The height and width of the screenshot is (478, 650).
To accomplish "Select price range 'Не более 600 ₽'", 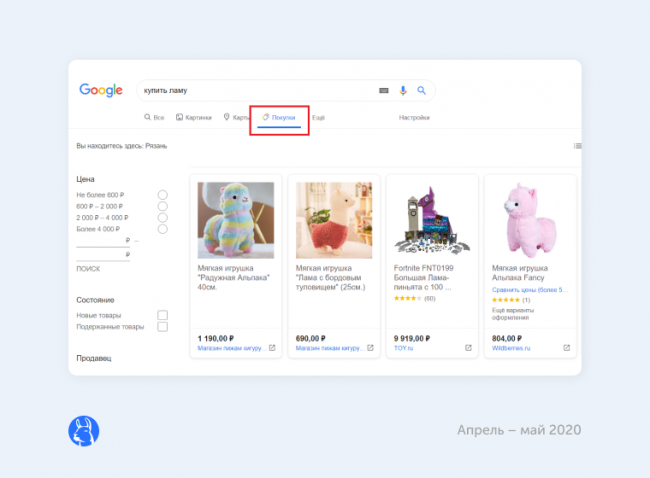I will [162, 194].
